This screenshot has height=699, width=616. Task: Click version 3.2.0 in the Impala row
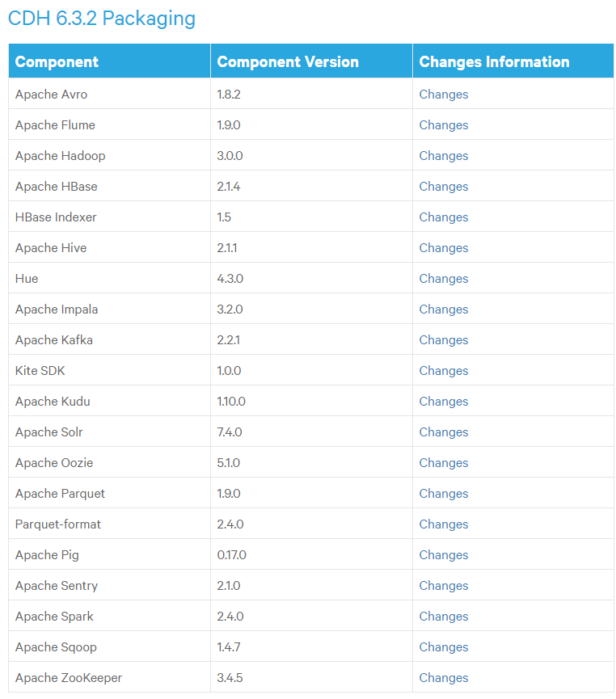tap(230, 309)
